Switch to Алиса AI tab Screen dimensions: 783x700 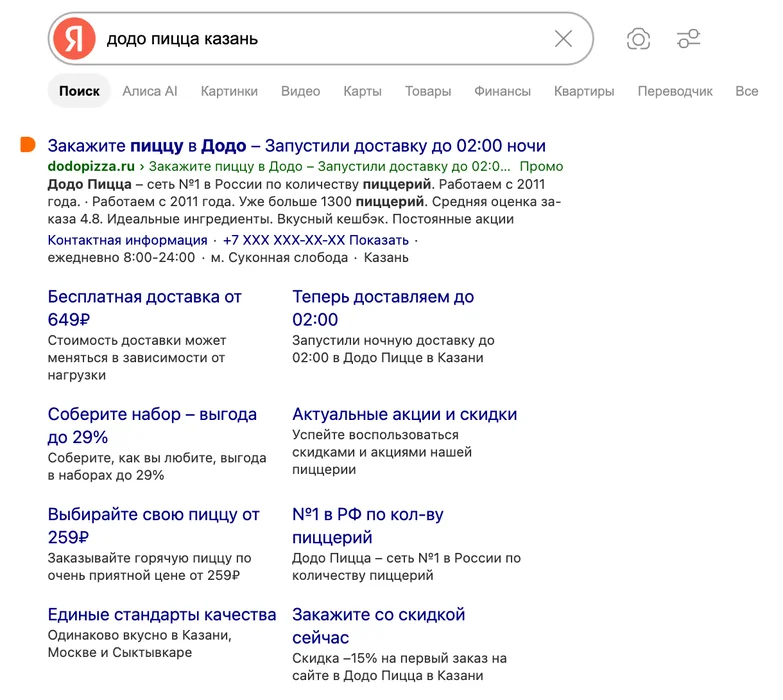click(150, 91)
